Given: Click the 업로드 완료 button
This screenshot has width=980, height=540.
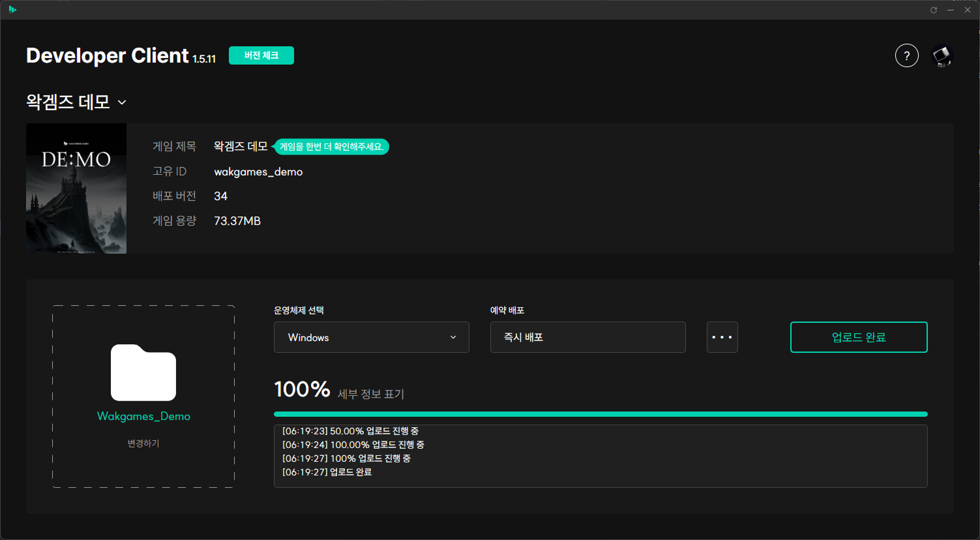Looking at the screenshot, I should (859, 337).
